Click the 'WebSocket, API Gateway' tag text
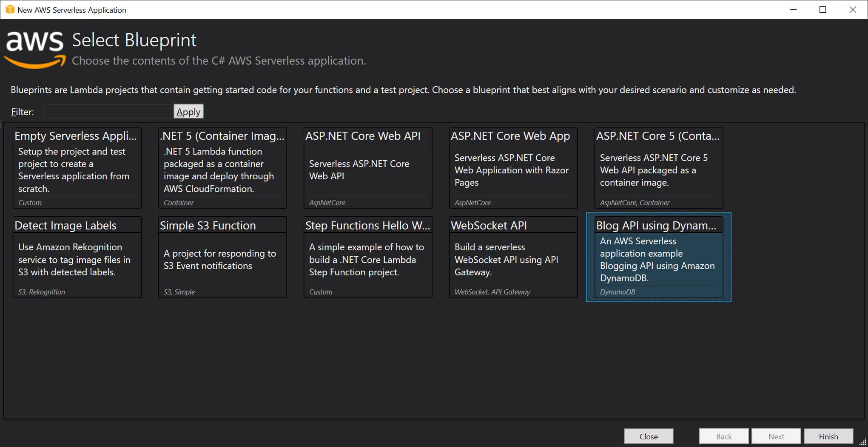 pos(492,292)
